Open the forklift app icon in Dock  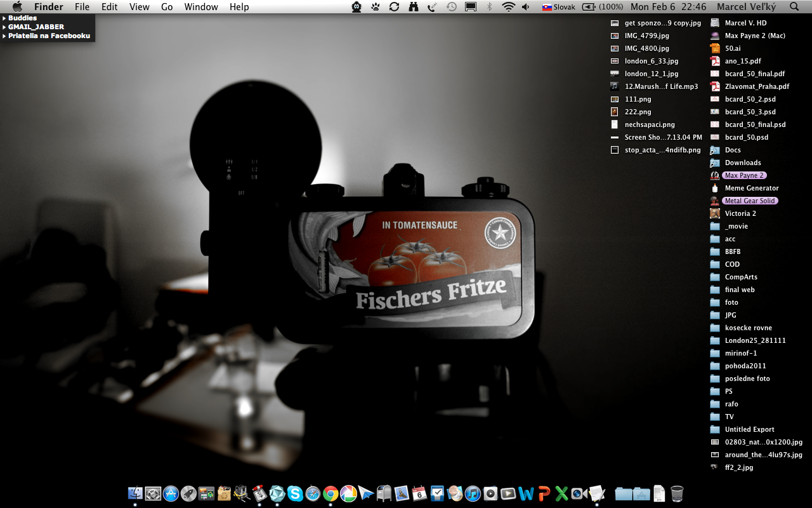242,493
